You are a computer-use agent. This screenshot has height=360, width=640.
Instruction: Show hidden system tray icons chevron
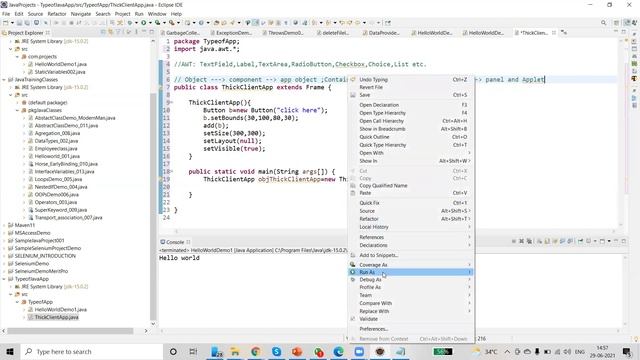pos(507,351)
